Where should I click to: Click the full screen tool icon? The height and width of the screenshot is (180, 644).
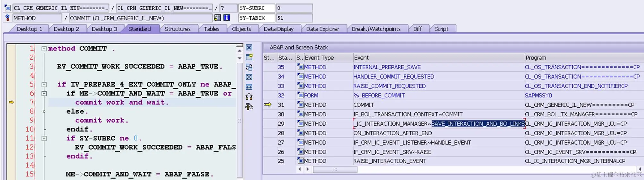pos(249,77)
